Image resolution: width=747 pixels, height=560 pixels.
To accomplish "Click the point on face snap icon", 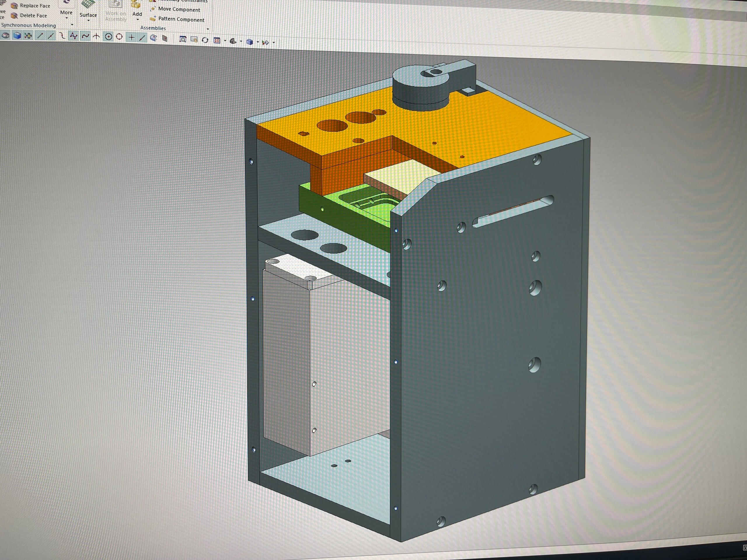I will pyautogui.click(x=154, y=38).
